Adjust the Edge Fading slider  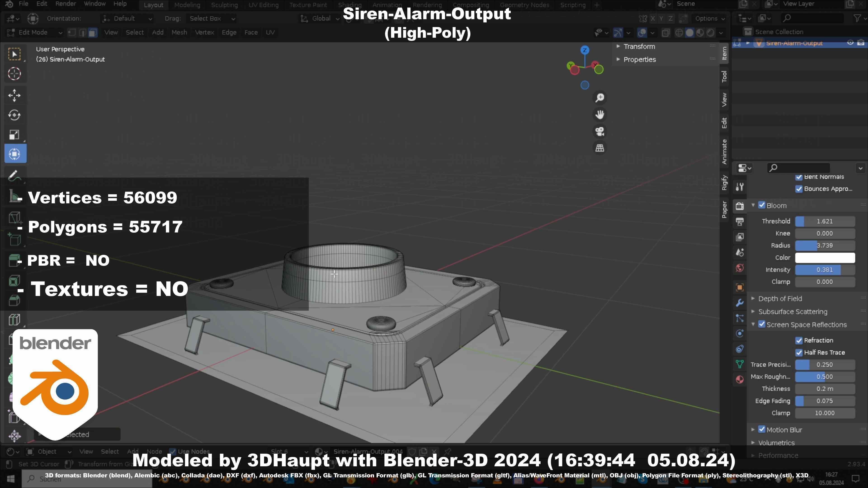825,401
